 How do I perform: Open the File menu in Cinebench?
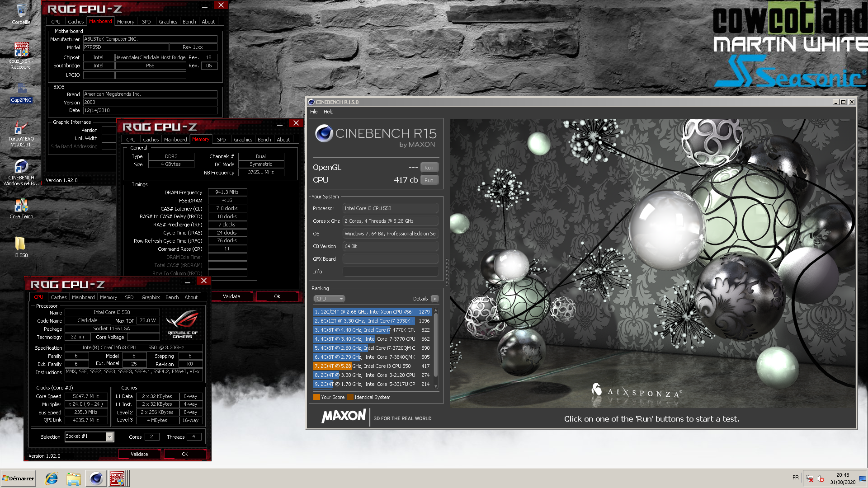[314, 112]
